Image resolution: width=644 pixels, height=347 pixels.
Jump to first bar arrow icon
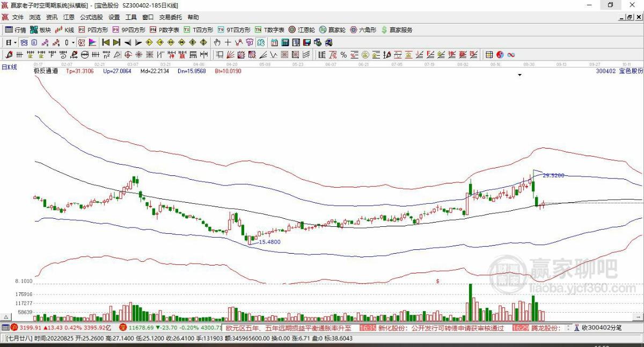[x=106, y=42]
